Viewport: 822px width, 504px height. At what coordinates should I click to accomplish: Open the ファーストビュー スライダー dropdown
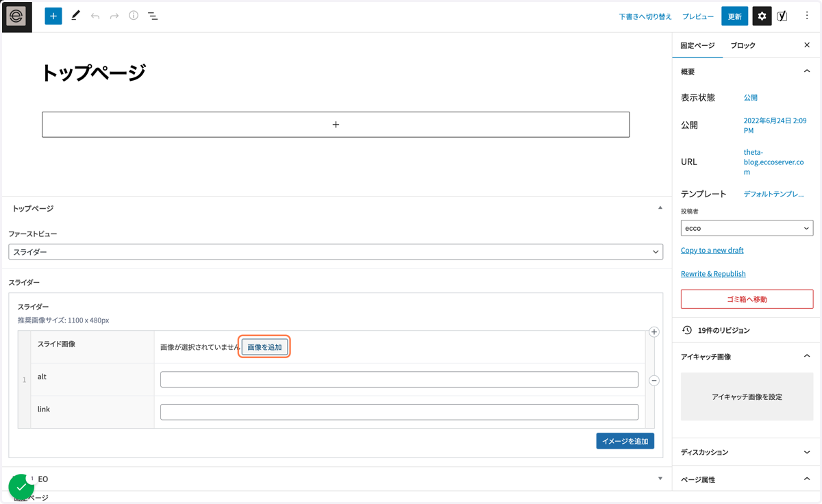pos(336,252)
